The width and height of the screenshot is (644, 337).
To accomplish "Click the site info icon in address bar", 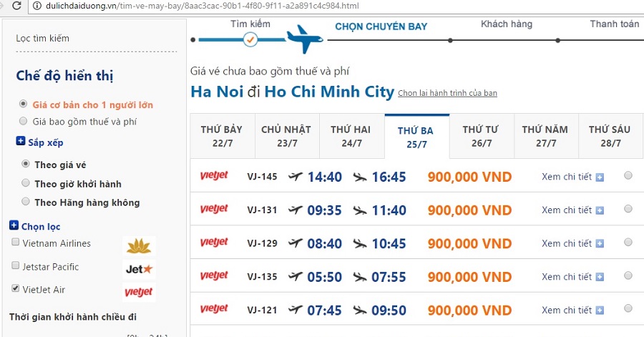I will [x=36, y=6].
